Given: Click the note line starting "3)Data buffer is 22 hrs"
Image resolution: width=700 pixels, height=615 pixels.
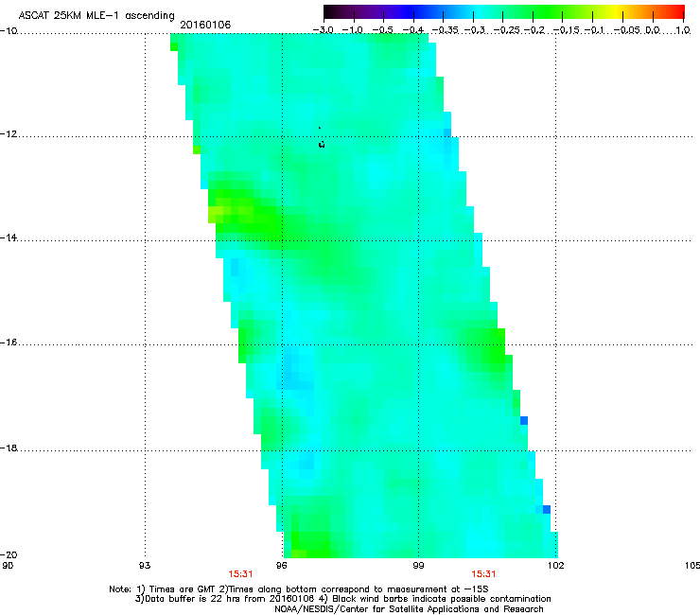Looking at the screenshot, I should [x=342, y=599].
